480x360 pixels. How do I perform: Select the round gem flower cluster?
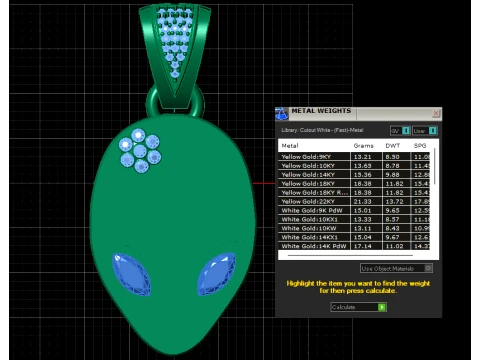click(x=140, y=151)
